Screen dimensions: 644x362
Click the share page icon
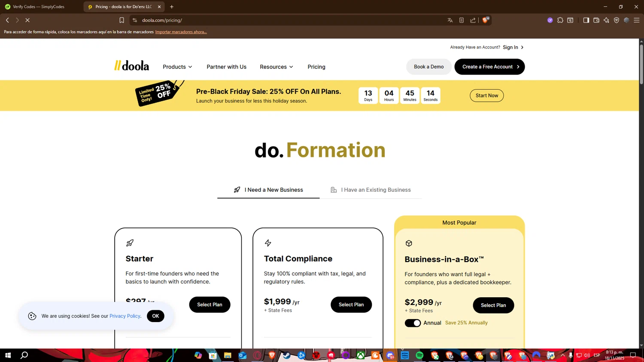(x=473, y=20)
